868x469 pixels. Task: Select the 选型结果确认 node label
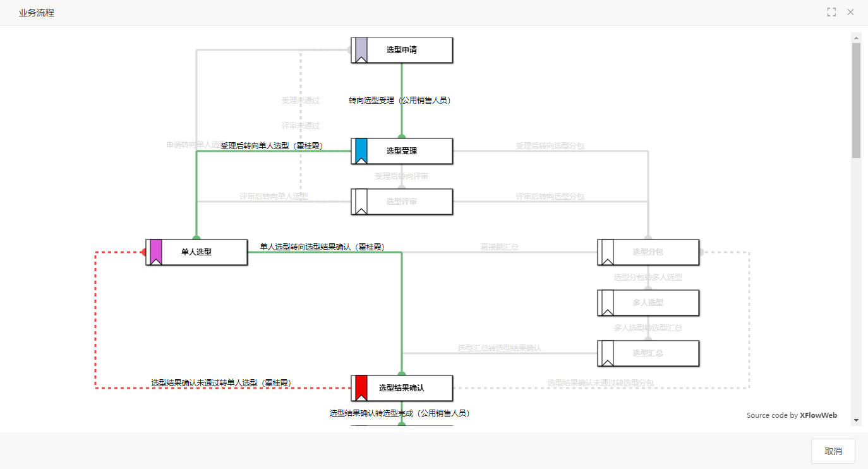tap(401, 388)
